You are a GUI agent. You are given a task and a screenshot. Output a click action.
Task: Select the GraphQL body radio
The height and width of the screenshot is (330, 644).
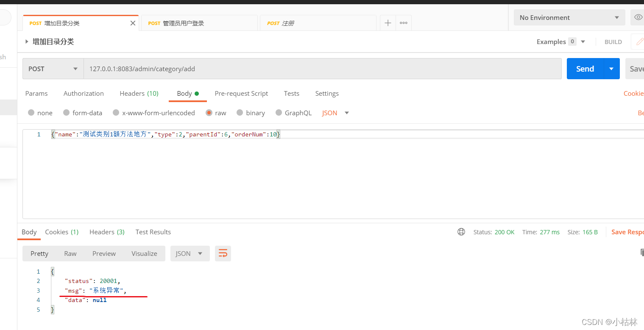click(279, 113)
